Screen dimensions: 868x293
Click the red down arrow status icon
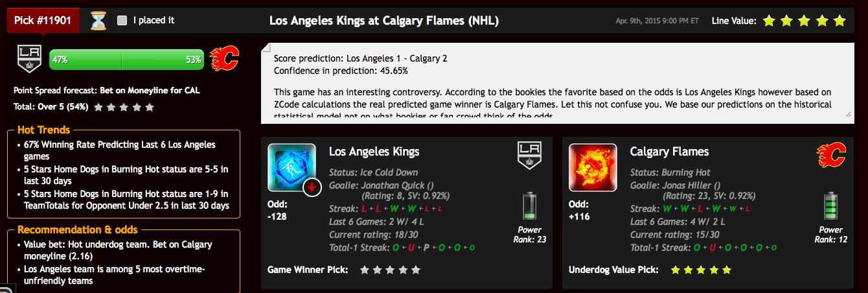tap(312, 188)
